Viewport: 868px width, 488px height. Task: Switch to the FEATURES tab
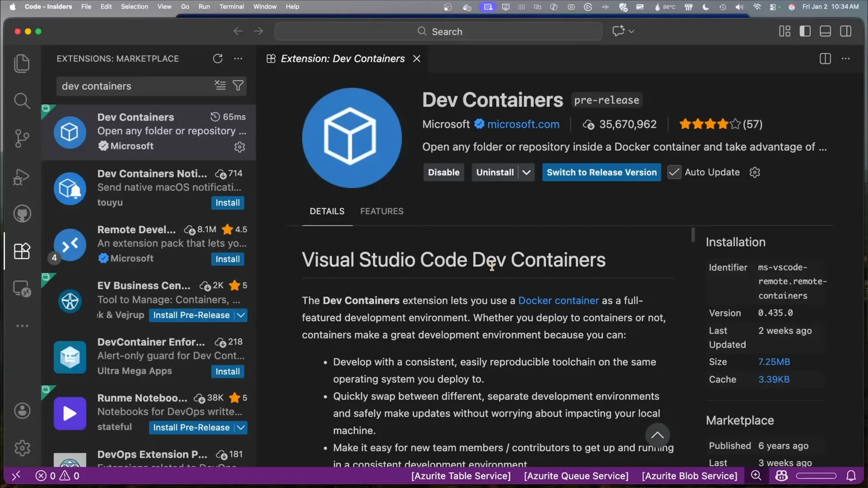pos(382,211)
